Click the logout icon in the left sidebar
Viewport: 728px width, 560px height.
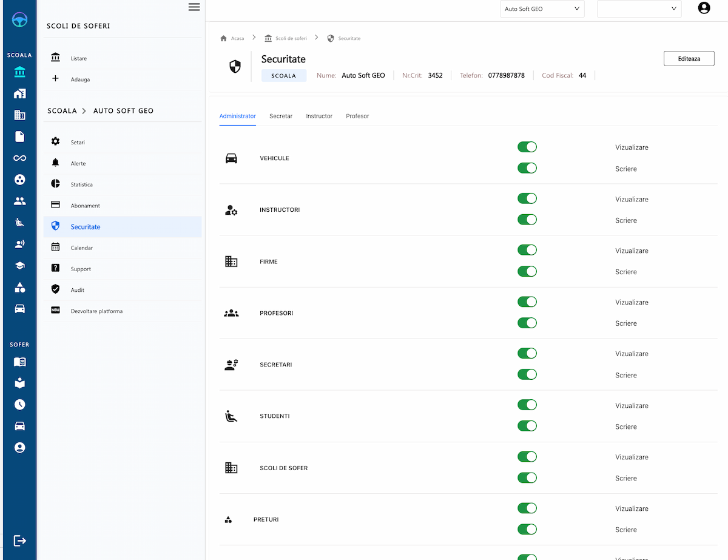(19, 541)
